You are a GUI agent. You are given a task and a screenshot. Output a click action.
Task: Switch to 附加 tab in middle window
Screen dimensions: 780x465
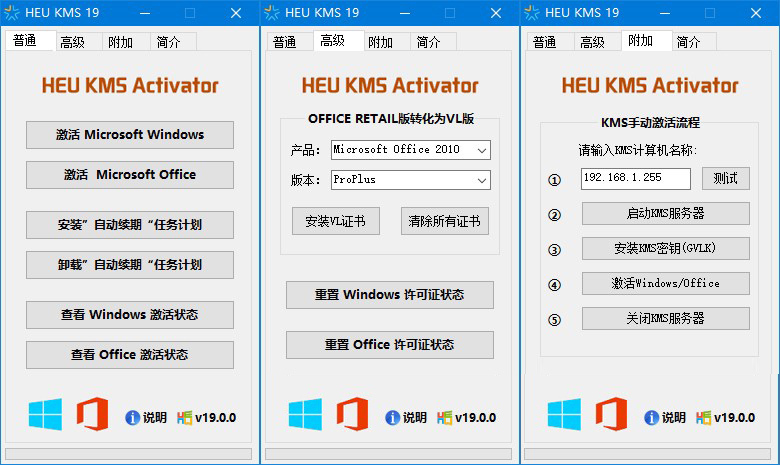tap(387, 42)
